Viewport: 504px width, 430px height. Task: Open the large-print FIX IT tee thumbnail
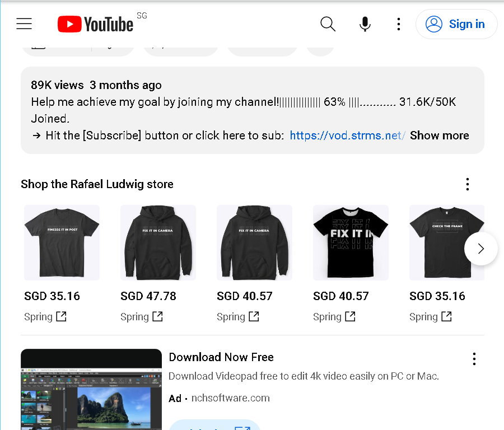click(x=351, y=242)
